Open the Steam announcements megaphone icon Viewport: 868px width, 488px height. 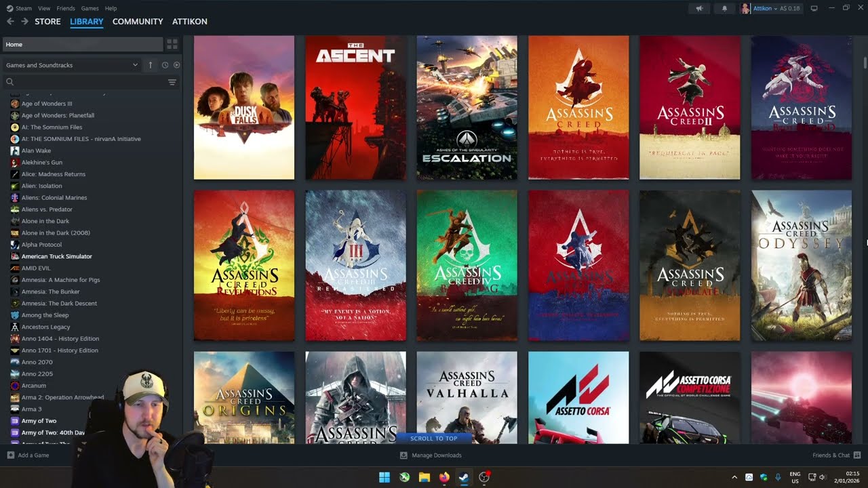tap(699, 8)
